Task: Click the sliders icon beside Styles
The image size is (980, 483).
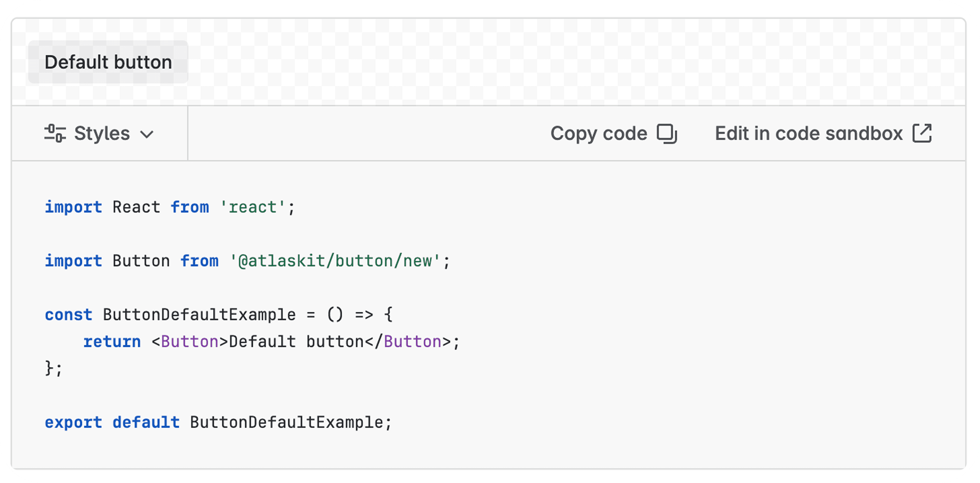Action: point(55,133)
